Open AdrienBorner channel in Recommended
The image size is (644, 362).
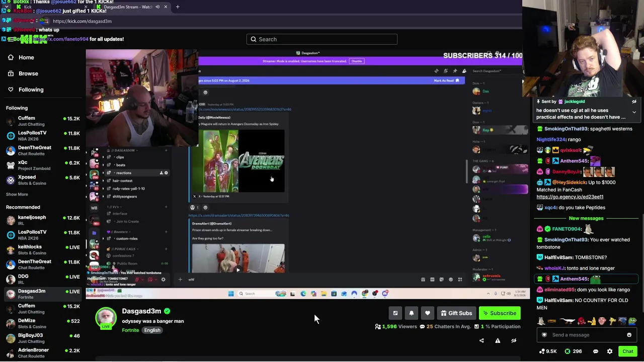(x=43, y=352)
